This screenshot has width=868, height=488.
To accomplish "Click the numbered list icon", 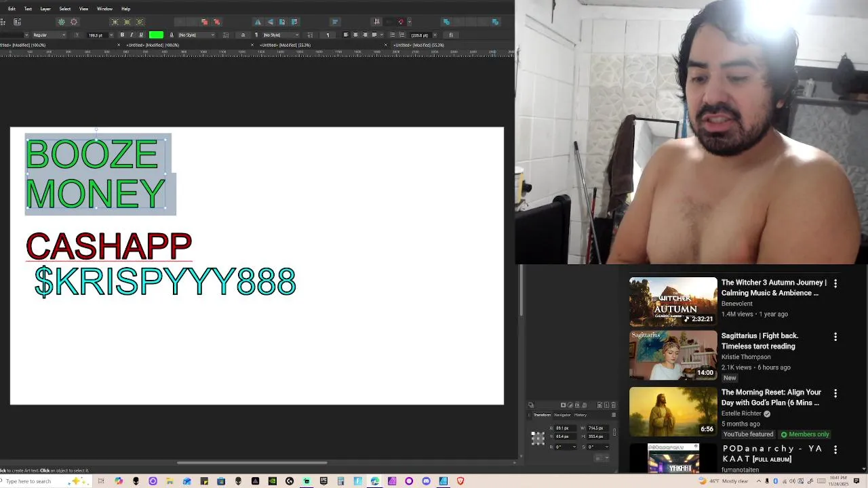I will 401,35.
